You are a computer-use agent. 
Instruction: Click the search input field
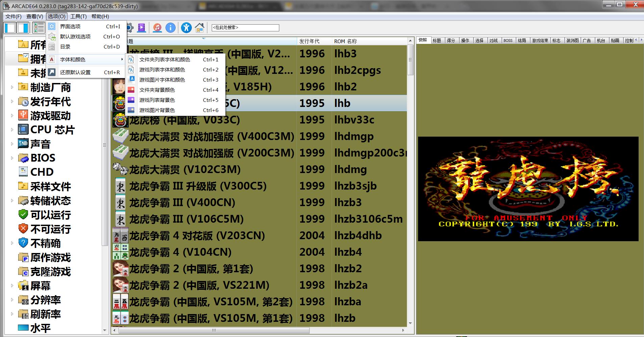click(245, 28)
